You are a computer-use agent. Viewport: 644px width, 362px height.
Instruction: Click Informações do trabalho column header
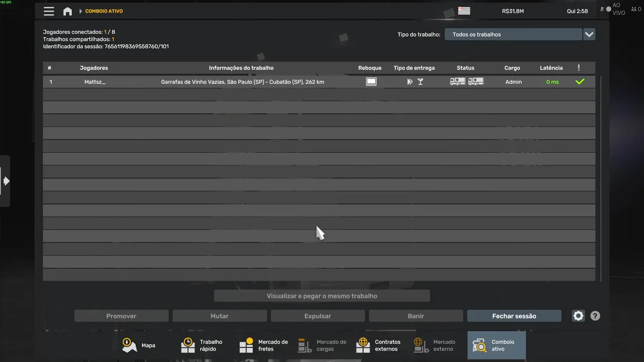242,68
